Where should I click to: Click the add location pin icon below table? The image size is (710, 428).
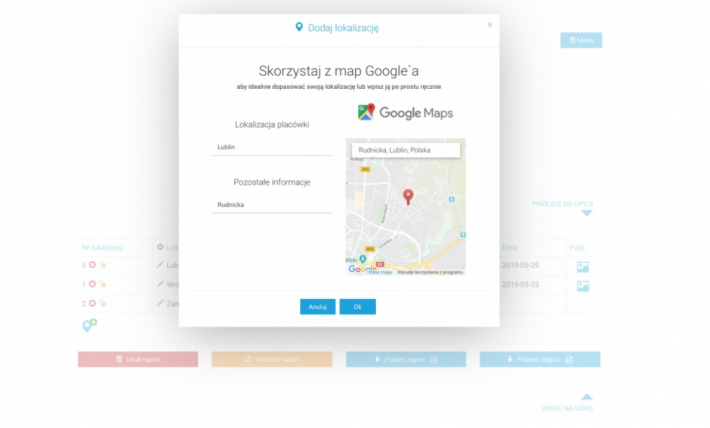tap(88, 325)
